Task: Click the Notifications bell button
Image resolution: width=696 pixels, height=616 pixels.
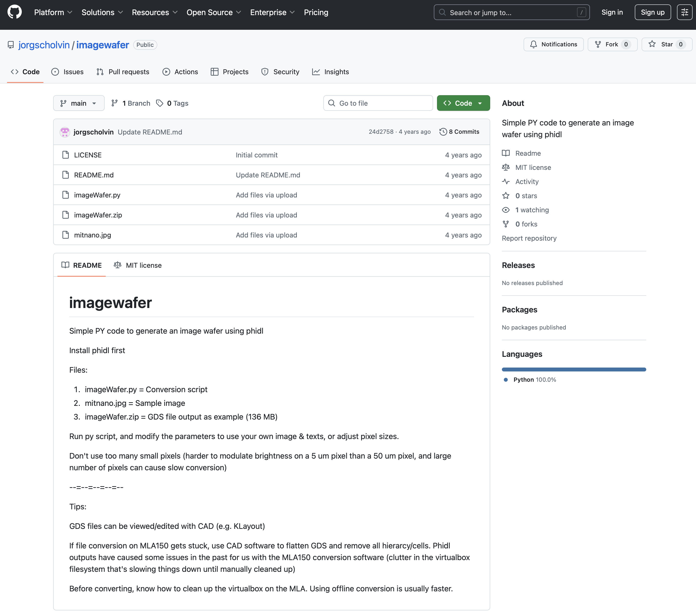Action: 553,44
